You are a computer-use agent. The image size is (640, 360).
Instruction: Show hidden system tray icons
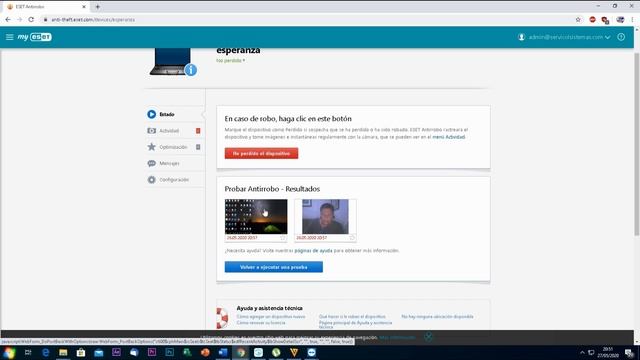pyautogui.click(x=582, y=353)
